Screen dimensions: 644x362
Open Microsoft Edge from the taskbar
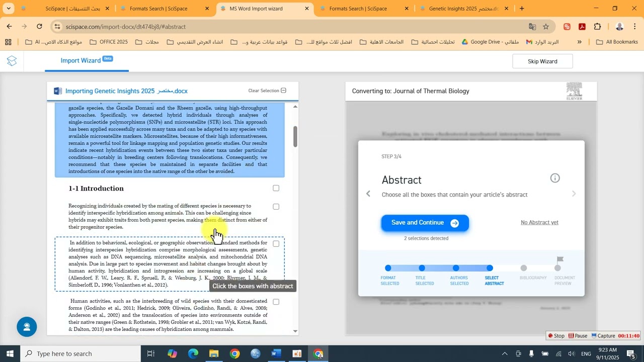(193, 353)
